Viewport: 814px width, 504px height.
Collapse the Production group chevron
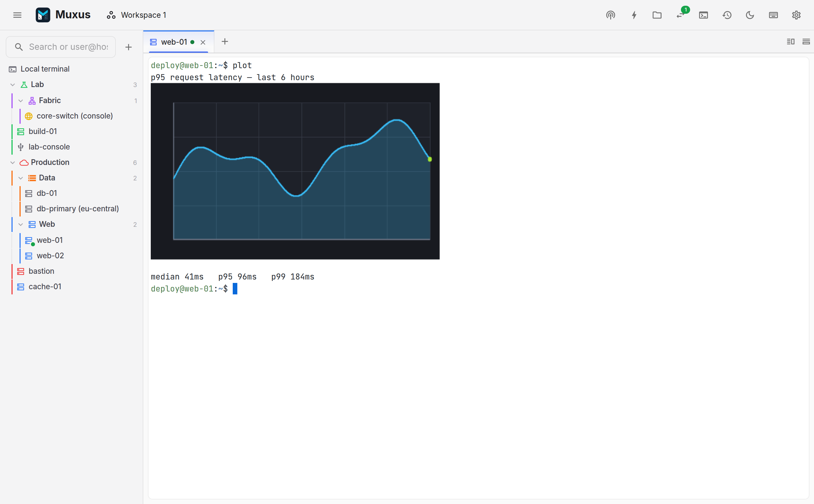click(13, 163)
